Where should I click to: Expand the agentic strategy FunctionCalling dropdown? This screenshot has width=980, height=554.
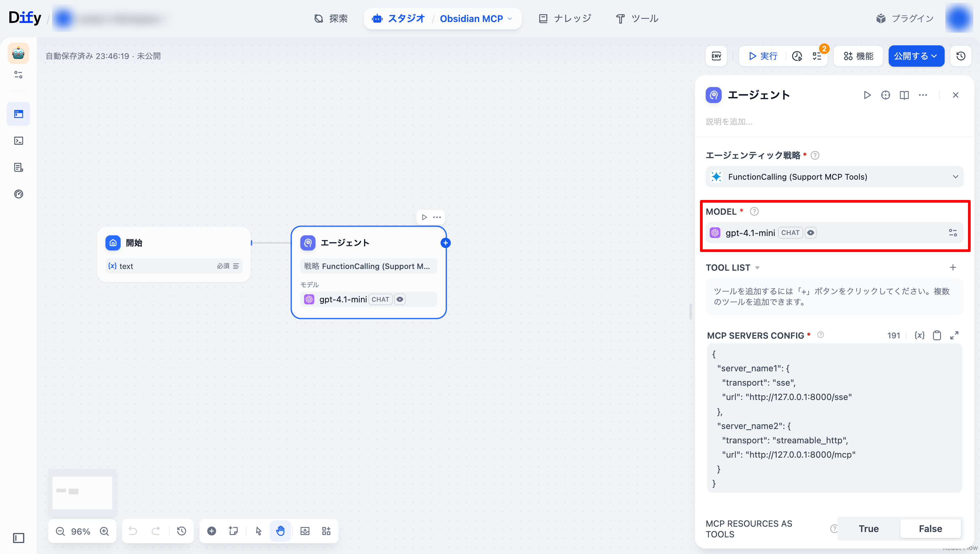pos(834,177)
